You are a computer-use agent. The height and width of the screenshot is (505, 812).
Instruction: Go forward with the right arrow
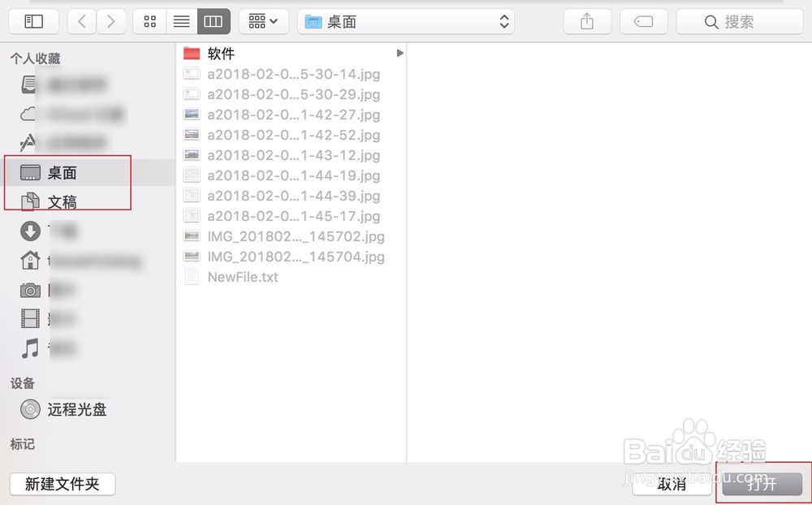[110, 21]
